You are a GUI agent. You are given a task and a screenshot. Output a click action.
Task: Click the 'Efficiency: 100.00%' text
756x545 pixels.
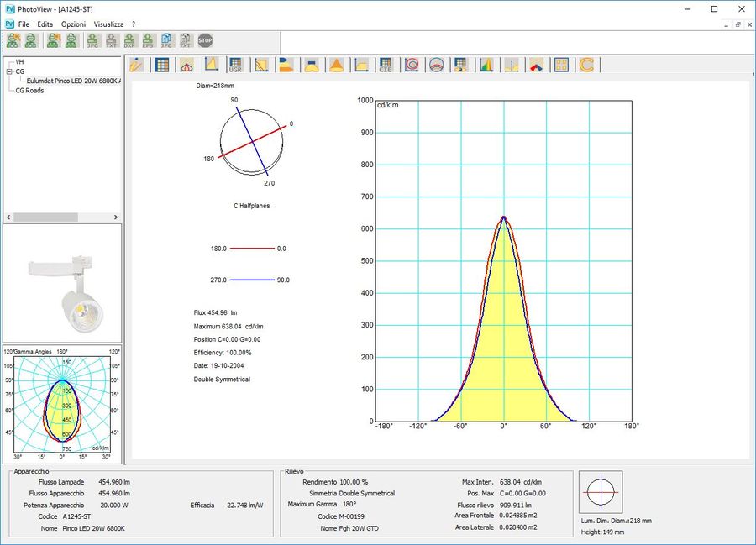pos(223,353)
